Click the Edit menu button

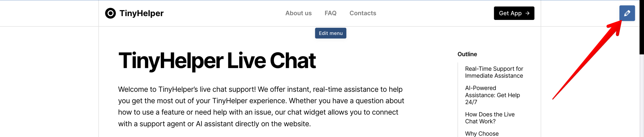(330, 33)
